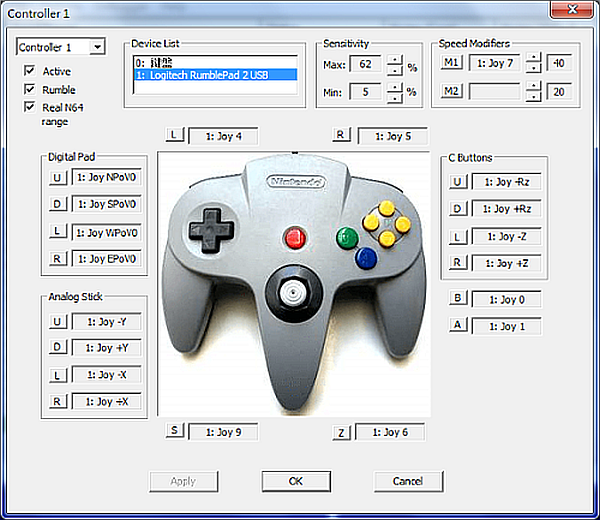This screenshot has height=520, width=600.
Task: Select Logitech RumblePad 2 USB device
Action: [x=215, y=75]
